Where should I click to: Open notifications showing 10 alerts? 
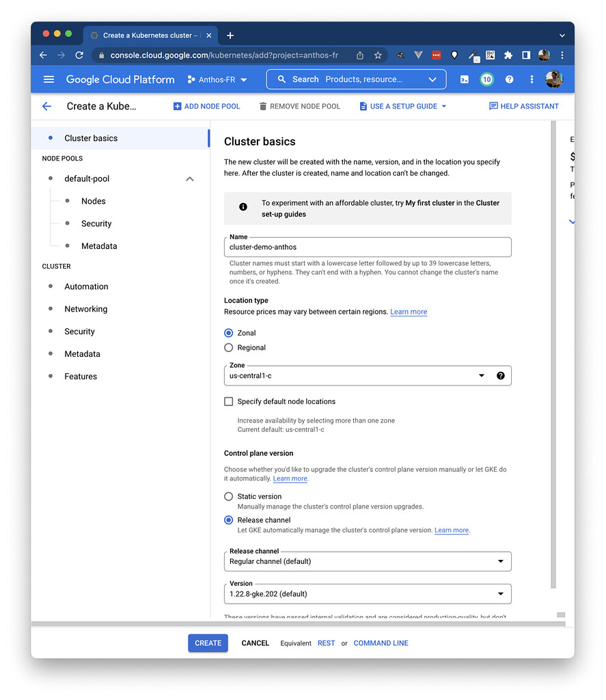pyautogui.click(x=486, y=79)
